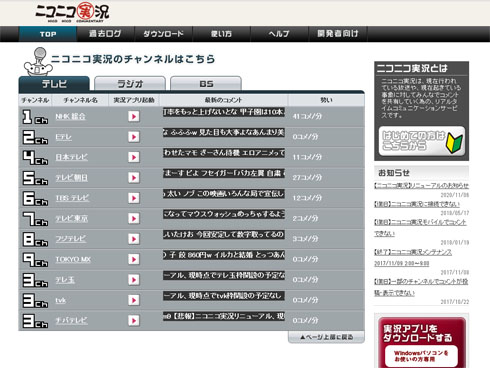490x368 pixels.
Task: Open the チバテレビ channel link
Action: [72, 320]
